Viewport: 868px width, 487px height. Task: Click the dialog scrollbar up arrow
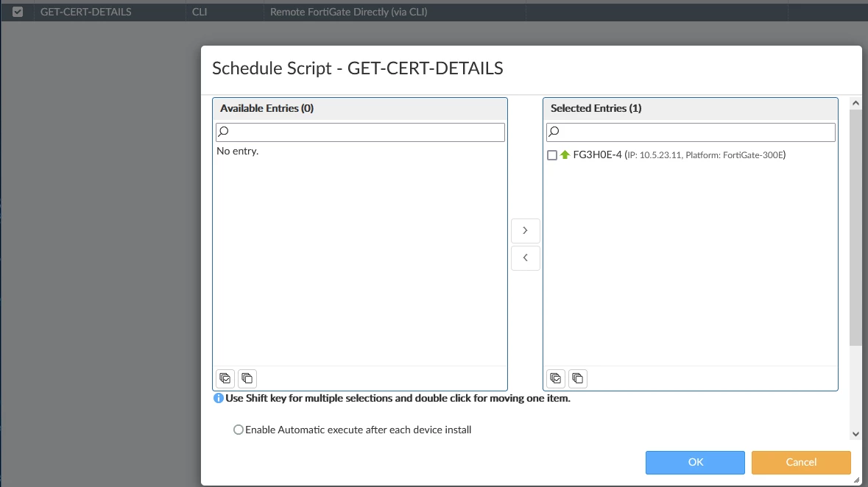(855, 103)
